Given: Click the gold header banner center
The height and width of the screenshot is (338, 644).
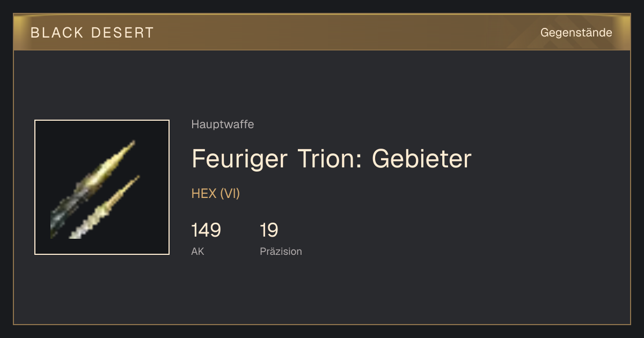Looking at the screenshot, I should [322, 32].
